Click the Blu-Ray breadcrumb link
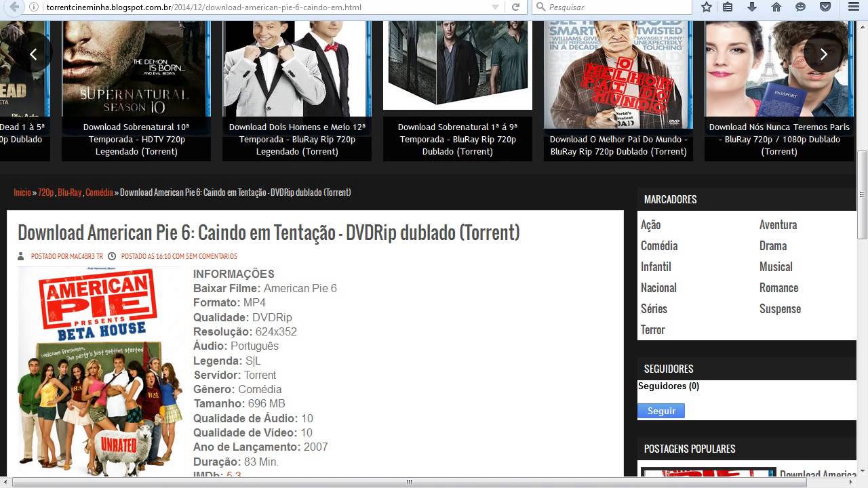The width and height of the screenshot is (868, 488). [70, 192]
